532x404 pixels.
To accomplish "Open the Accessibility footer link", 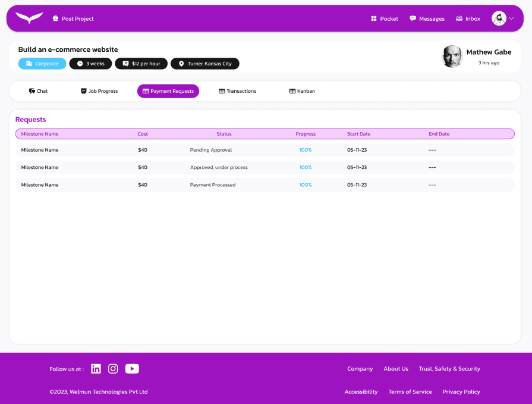I will [361, 392].
